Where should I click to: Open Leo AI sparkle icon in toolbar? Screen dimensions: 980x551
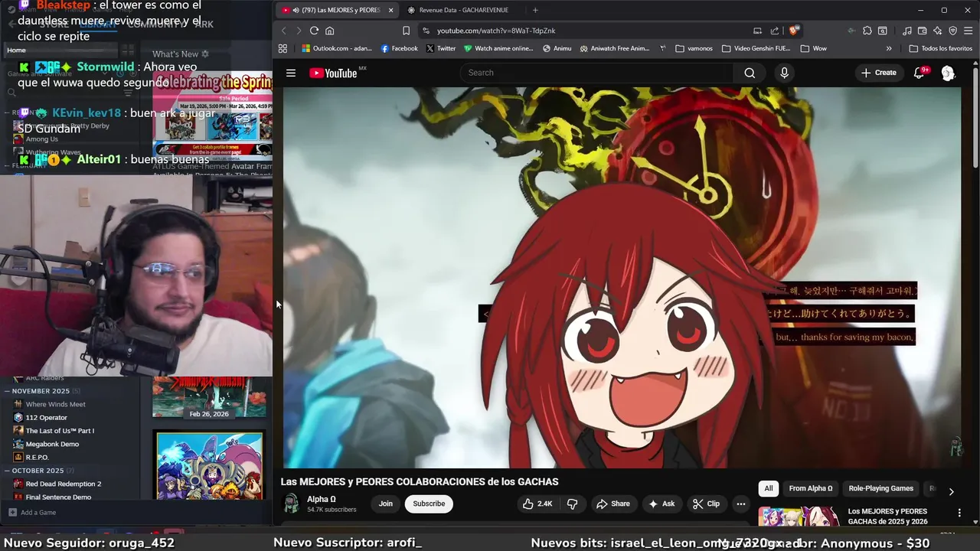point(938,31)
